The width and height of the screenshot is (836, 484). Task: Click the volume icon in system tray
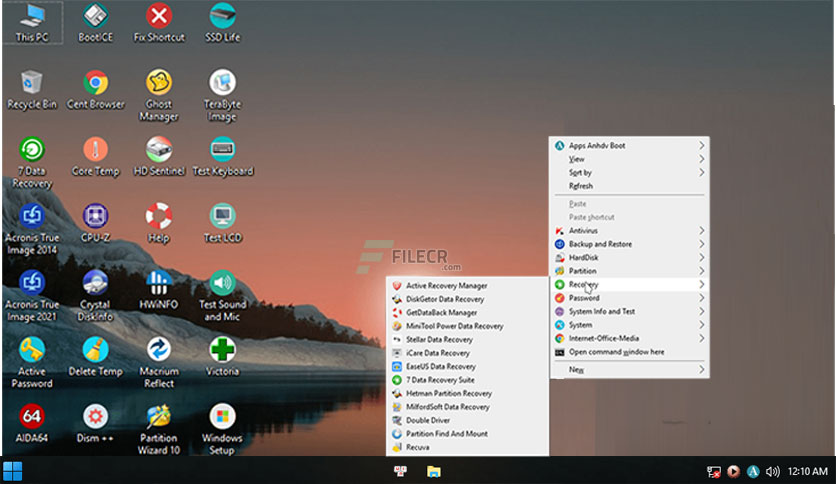coord(771,471)
